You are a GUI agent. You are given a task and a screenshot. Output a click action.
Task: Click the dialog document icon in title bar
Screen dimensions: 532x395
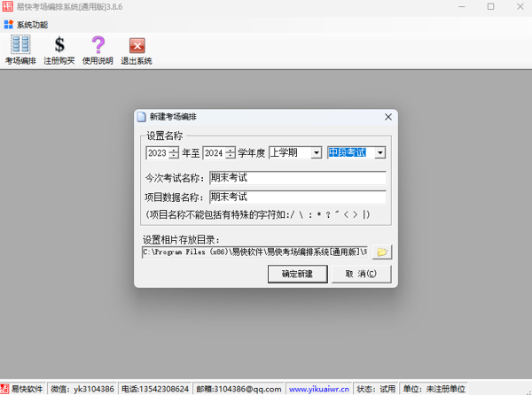(x=141, y=117)
